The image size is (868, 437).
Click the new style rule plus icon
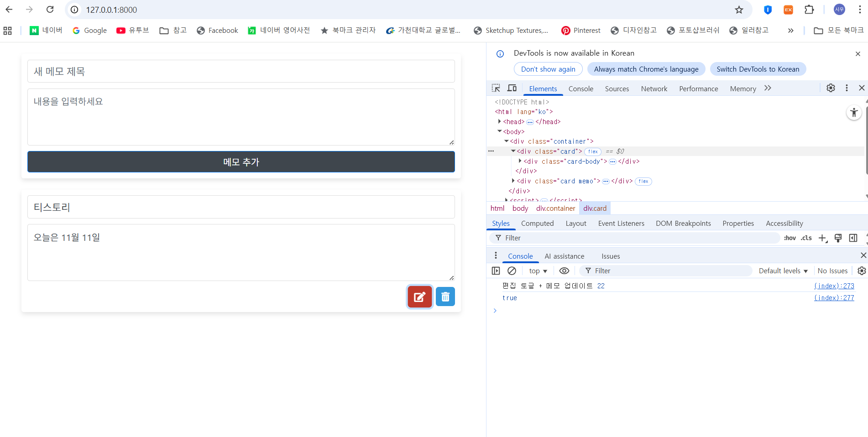[x=822, y=238]
